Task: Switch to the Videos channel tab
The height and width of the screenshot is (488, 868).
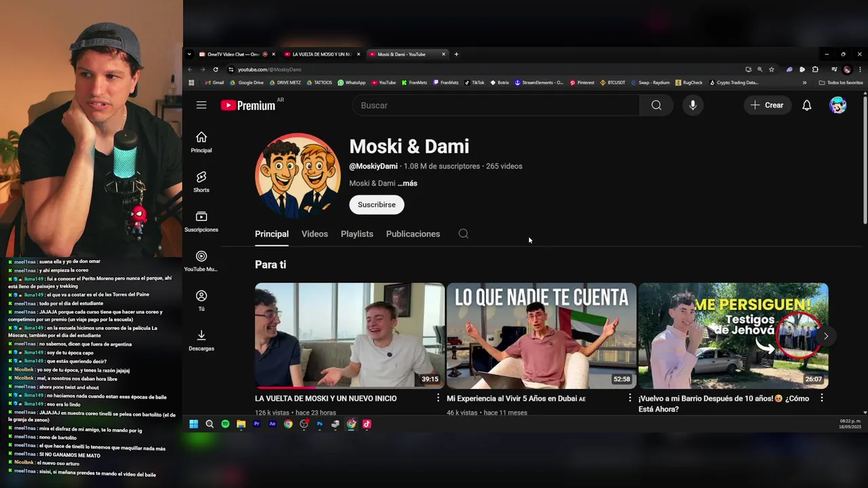Action: [x=315, y=234]
